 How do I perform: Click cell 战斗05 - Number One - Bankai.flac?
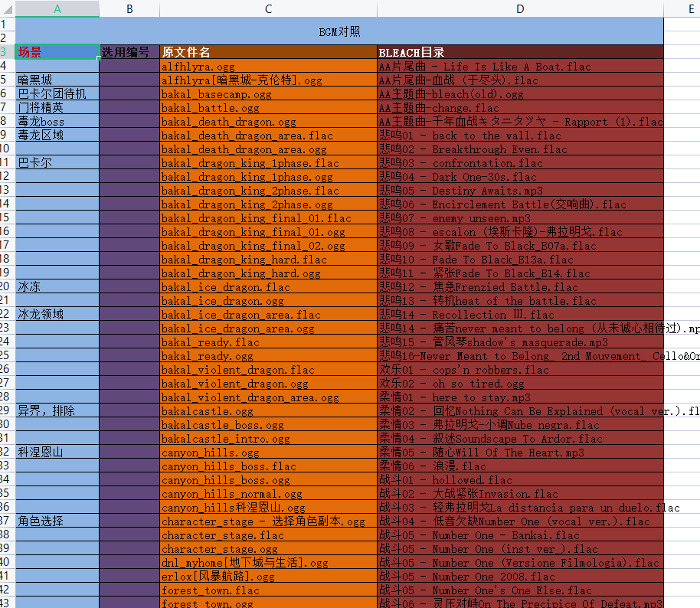click(520, 534)
